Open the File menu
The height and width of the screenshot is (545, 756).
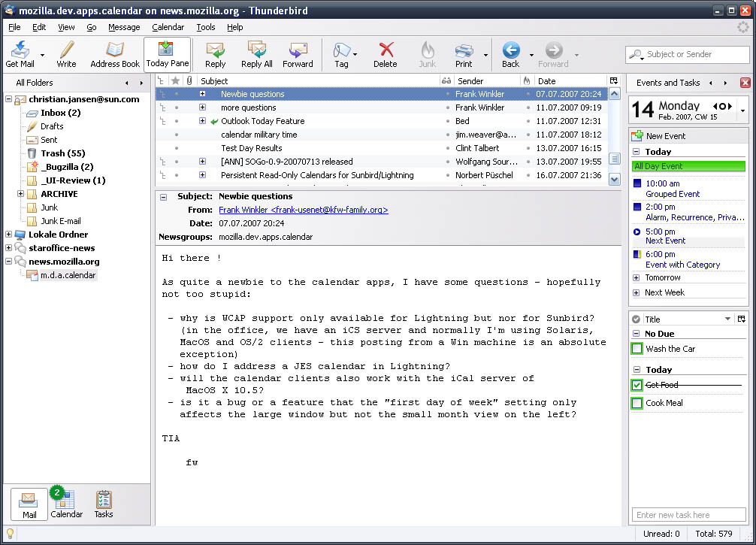(x=14, y=27)
